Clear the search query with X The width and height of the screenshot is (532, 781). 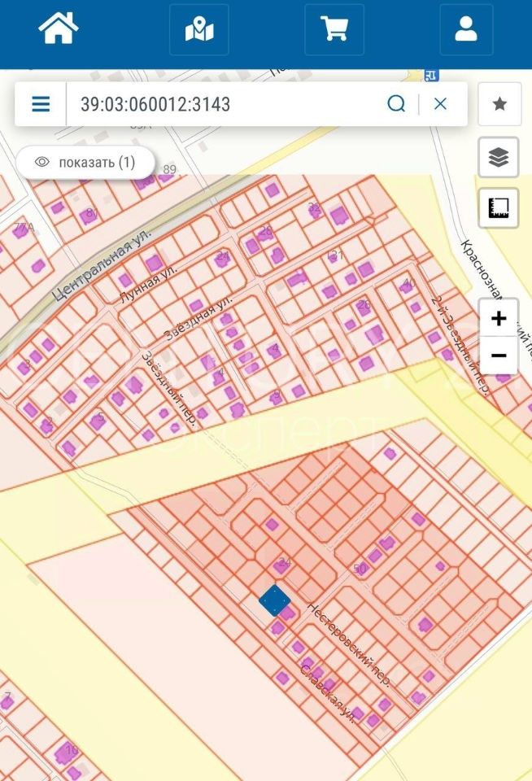[440, 103]
